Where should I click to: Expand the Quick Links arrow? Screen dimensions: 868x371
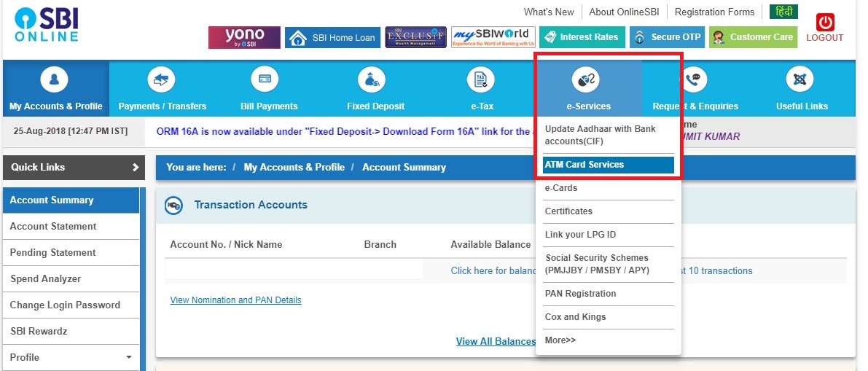pos(135,167)
